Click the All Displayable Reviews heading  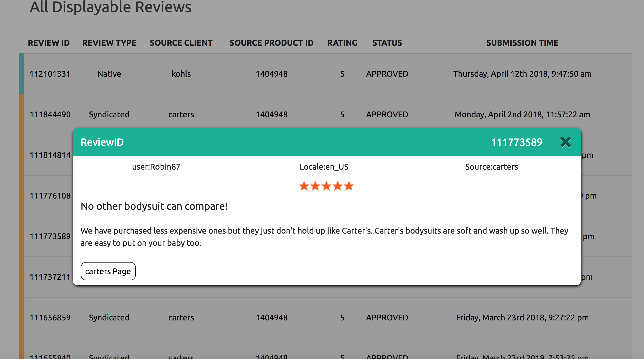(x=111, y=7)
